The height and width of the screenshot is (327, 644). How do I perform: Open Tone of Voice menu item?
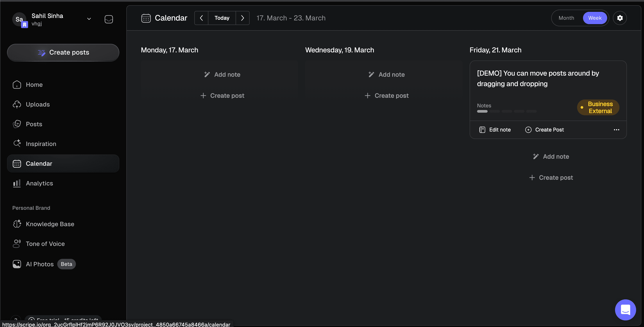(x=45, y=244)
